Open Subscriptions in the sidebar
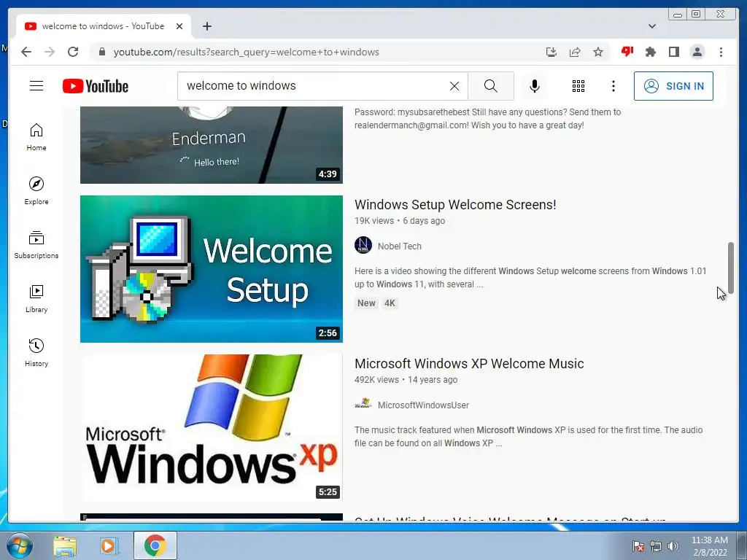The height and width of the screenshot is (560, 747). [36, 245]
